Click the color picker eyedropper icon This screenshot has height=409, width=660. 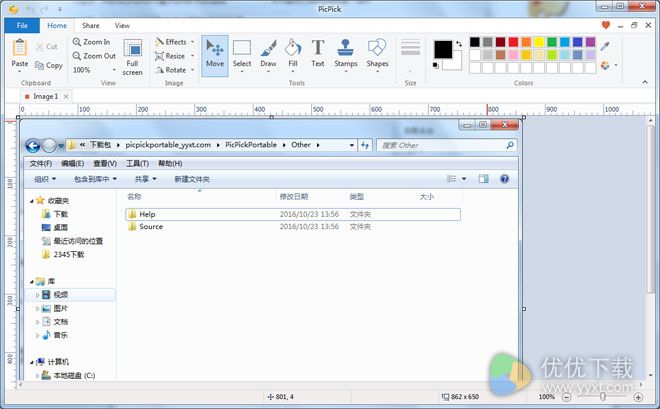pos(605,46)
